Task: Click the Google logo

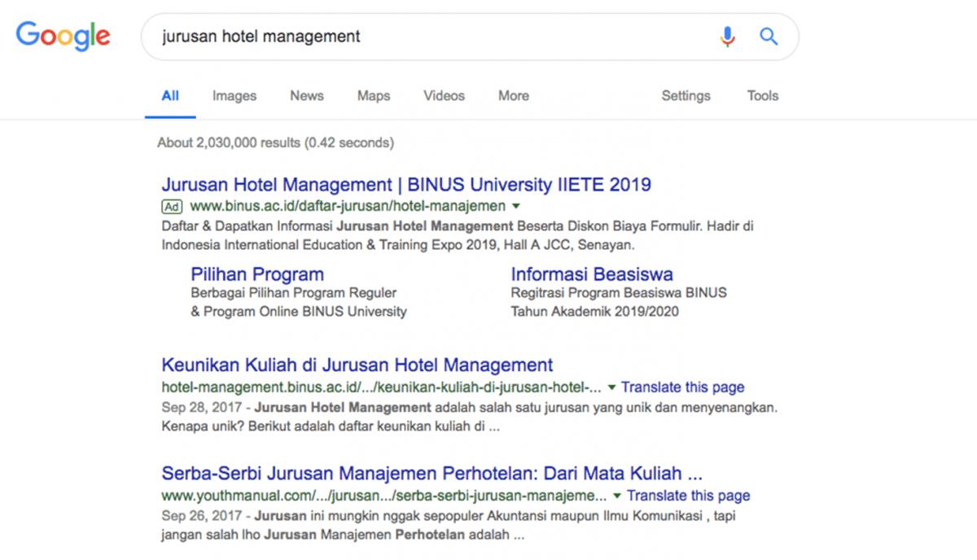Action: (x=64, y=36)
